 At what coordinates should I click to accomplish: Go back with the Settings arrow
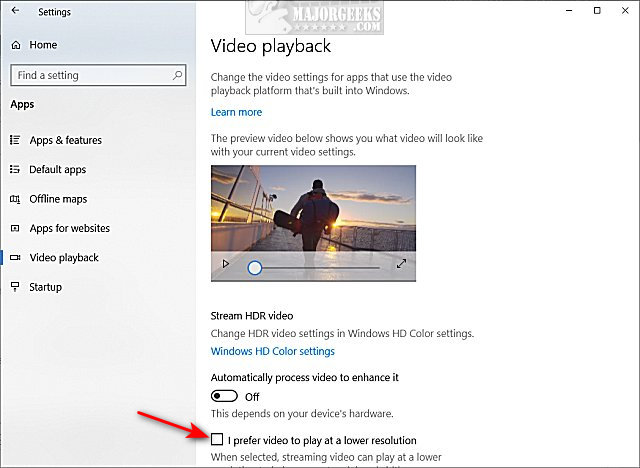[x=16, y=11]
